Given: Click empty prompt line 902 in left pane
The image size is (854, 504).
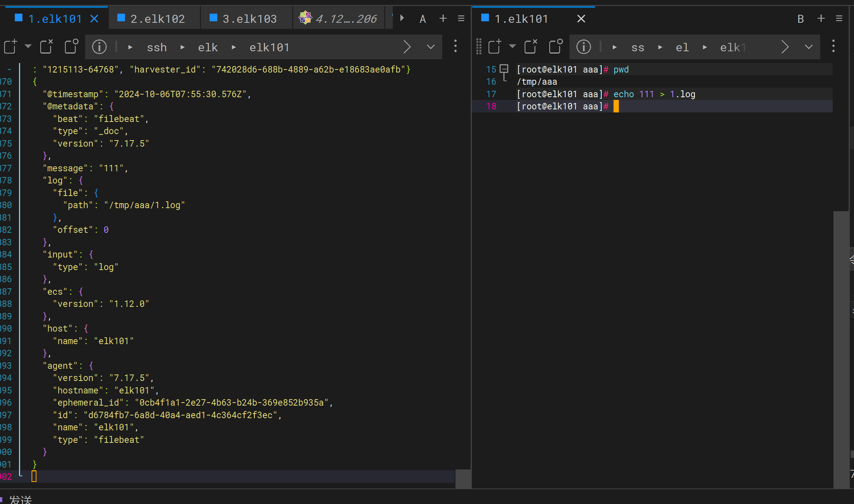Looking at the screenshot, I should (x=243, y=476).
